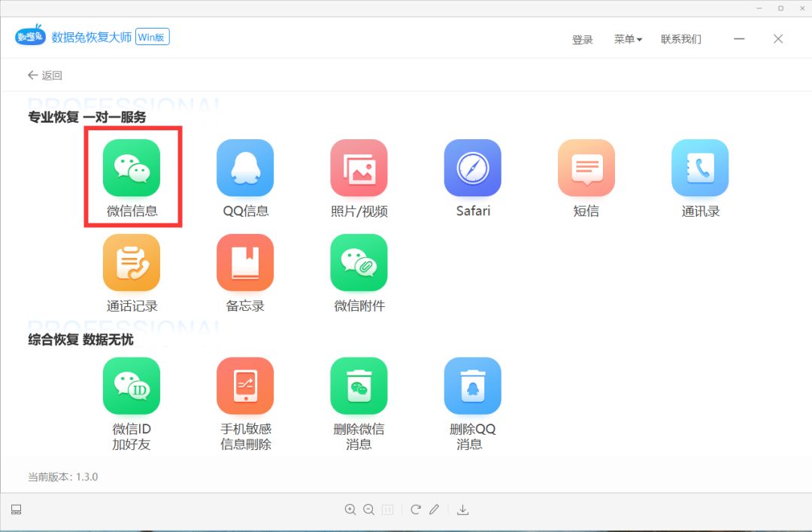This screenshot has height=532, width=812.
Task: Download the image with the save icon
Action: click(x=463, y=509)
